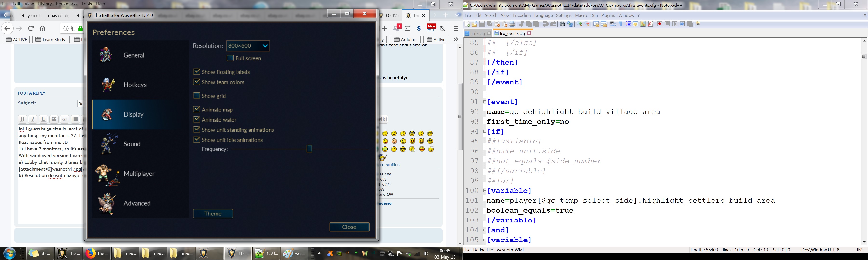Open the Resolution 800x600 dropdown
The image size is (868, 260).
tap(248, 46)
